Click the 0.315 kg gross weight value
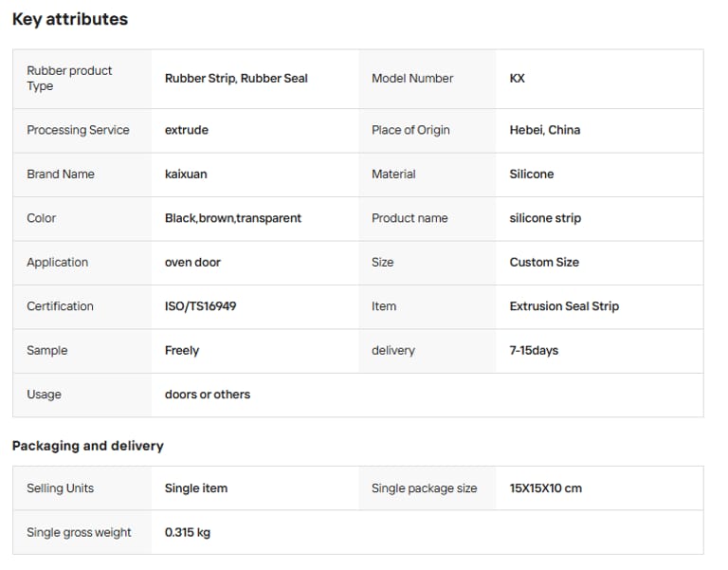Screen dimensions: 728x570 click(188, 533)
